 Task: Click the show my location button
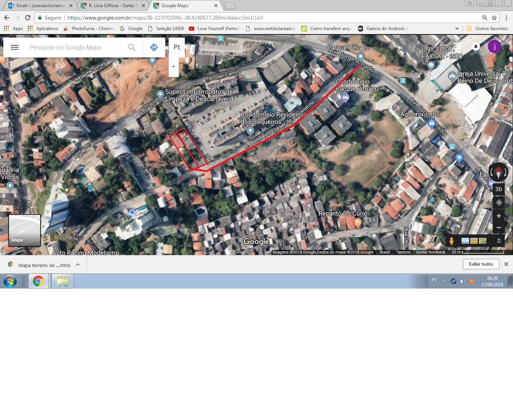click(498, 203)
